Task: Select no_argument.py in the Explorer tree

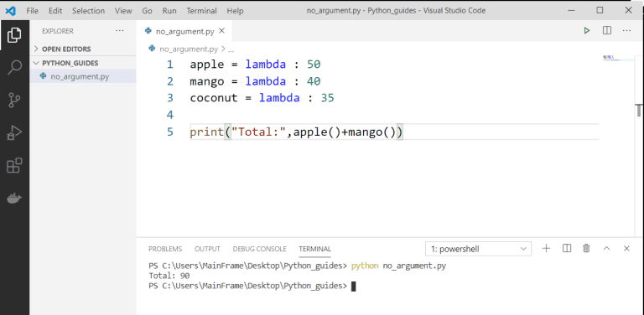Action: click(x=83, y=76)
